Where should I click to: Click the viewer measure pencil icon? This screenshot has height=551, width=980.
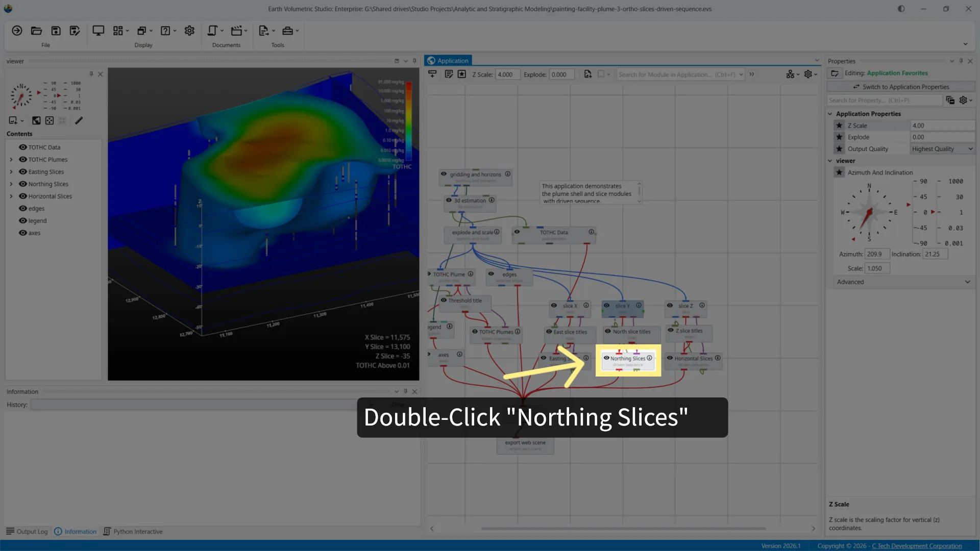(79, 120)
